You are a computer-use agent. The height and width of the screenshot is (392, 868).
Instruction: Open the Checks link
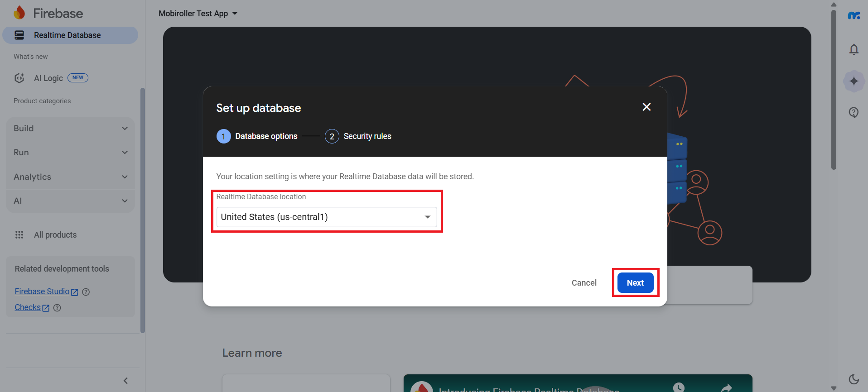point(32,307)
